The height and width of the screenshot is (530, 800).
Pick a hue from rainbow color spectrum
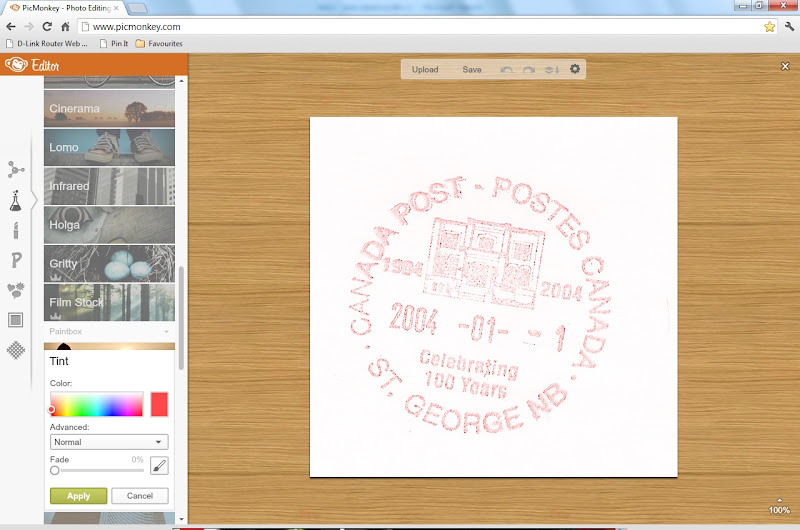click(96, 405)
